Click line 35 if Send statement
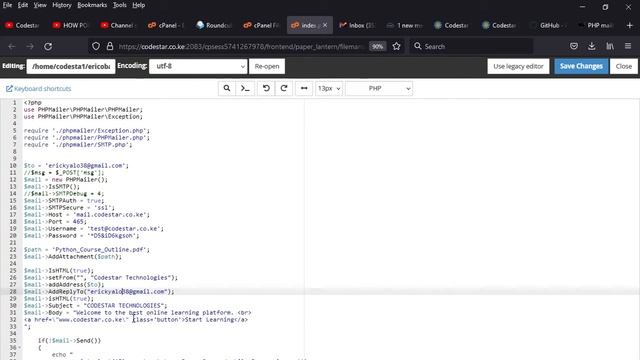 [x=69, y=341]
